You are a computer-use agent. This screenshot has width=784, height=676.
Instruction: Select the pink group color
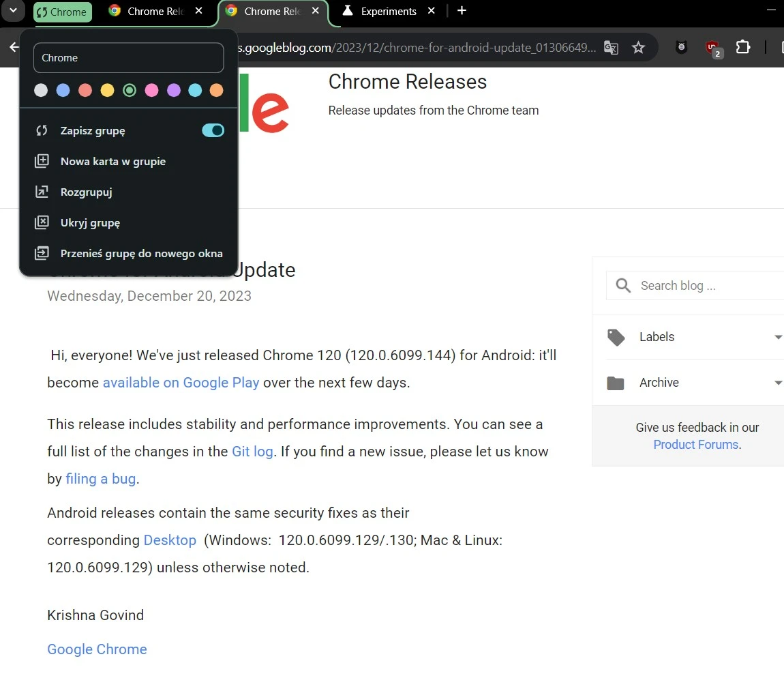[151, 90]
